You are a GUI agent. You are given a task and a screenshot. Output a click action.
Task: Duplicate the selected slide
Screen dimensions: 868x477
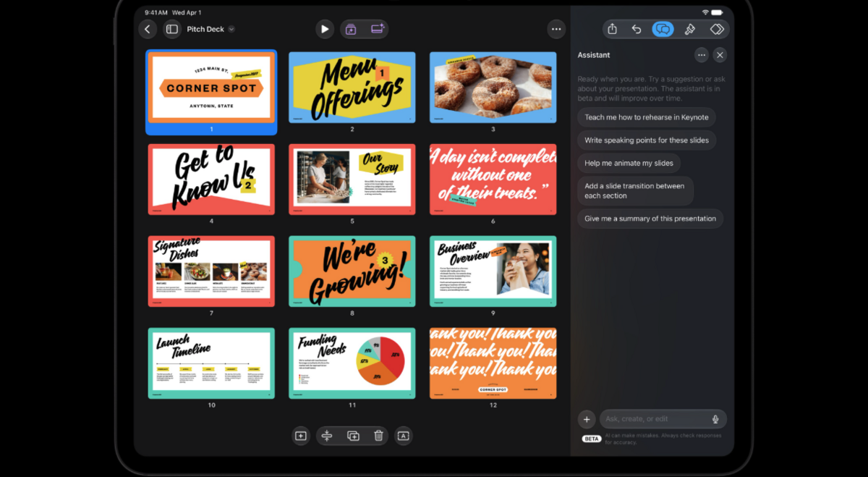click(353, 436)
